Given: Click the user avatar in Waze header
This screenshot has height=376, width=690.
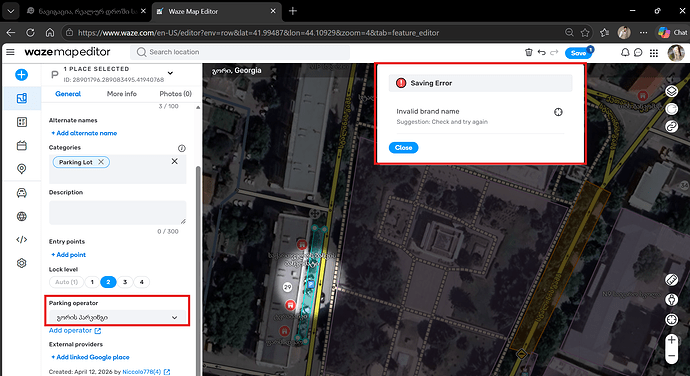Looking at the screenshot, I should pyautogui.click(x=675, y=53).
